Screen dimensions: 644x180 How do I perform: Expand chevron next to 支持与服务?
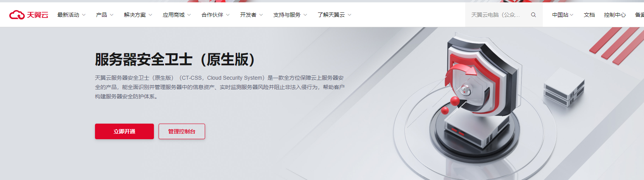point(306,15)
